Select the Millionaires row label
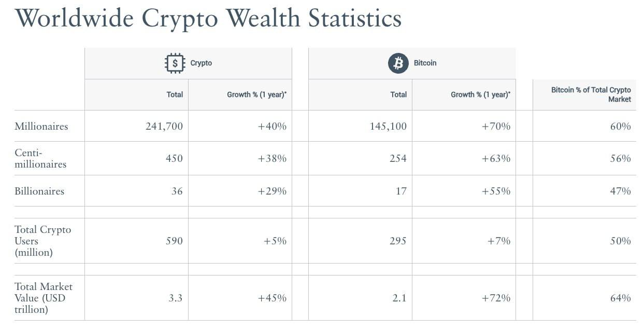The image size is (644, 331). pos(41,126)
